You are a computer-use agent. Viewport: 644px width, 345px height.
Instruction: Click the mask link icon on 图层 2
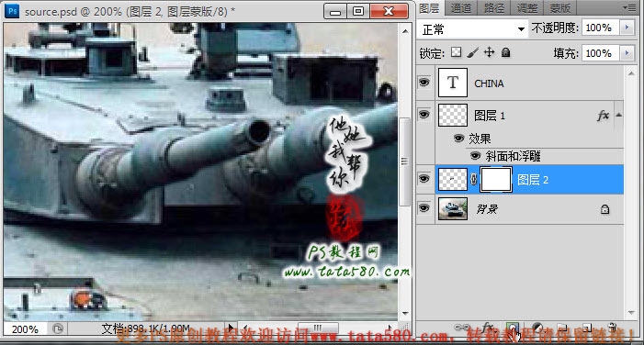click(473, 179)
